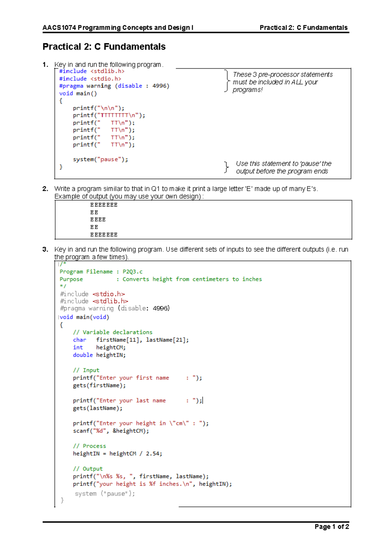
Task: Click the curly brace beside the pause note
Action: (x=226, y=167)
